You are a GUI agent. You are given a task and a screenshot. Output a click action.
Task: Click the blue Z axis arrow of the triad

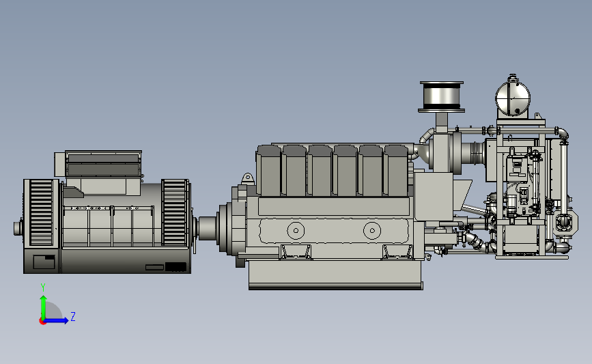click(x=57, y=321)
